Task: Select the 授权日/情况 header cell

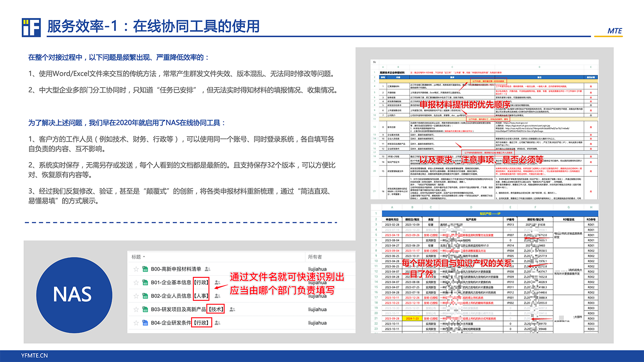Action: pos(412,219)
